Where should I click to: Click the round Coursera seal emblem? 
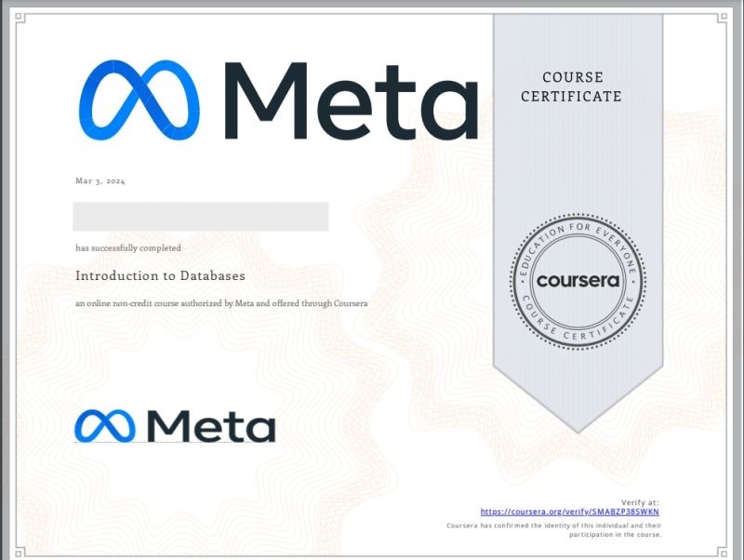[577, 278]
